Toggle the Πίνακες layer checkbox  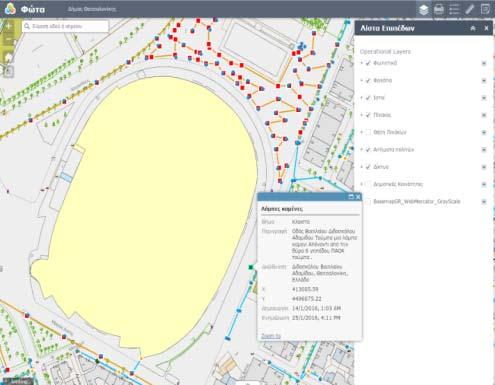click(368, 115)
